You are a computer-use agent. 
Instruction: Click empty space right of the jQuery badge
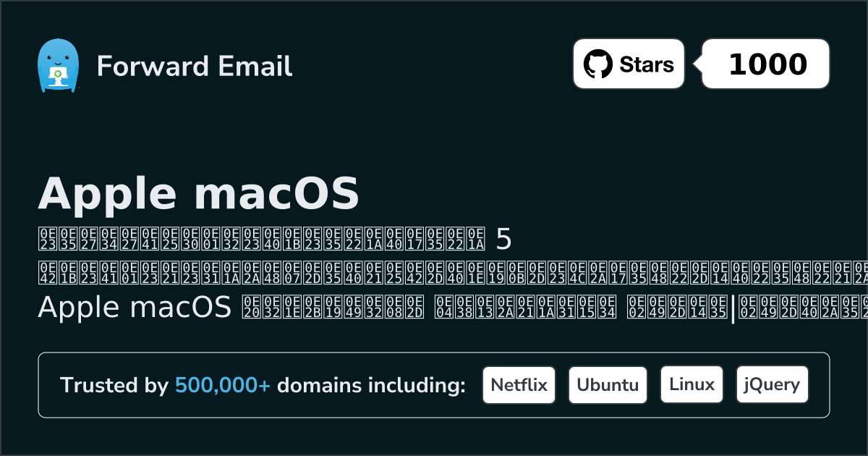818,385
